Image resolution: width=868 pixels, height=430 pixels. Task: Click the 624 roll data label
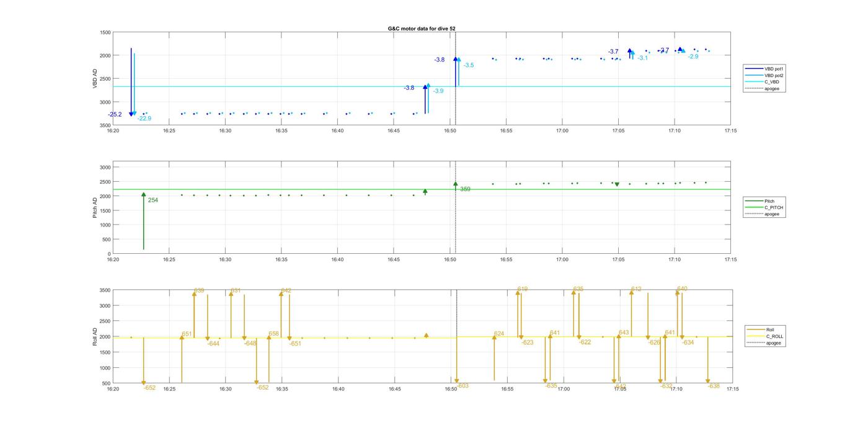(499, 334)
